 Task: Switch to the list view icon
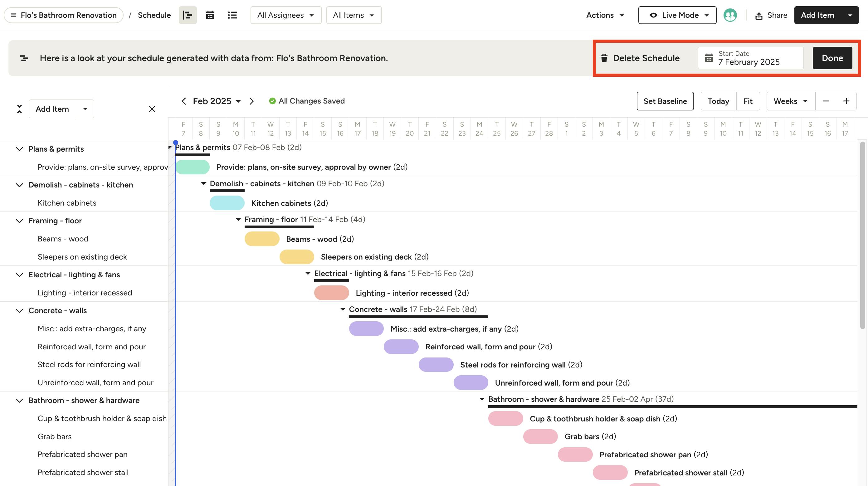[232, 15]
